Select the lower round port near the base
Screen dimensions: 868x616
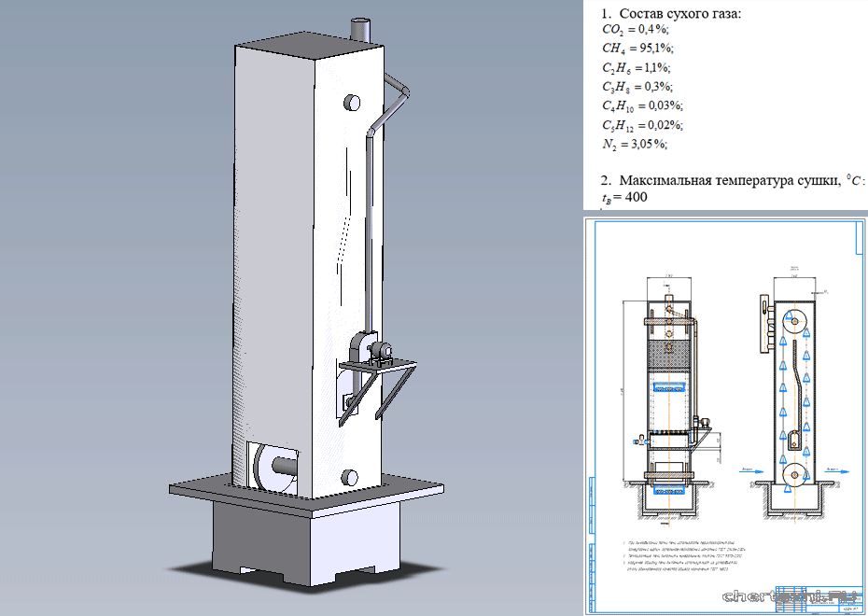[x=351, y=476]
